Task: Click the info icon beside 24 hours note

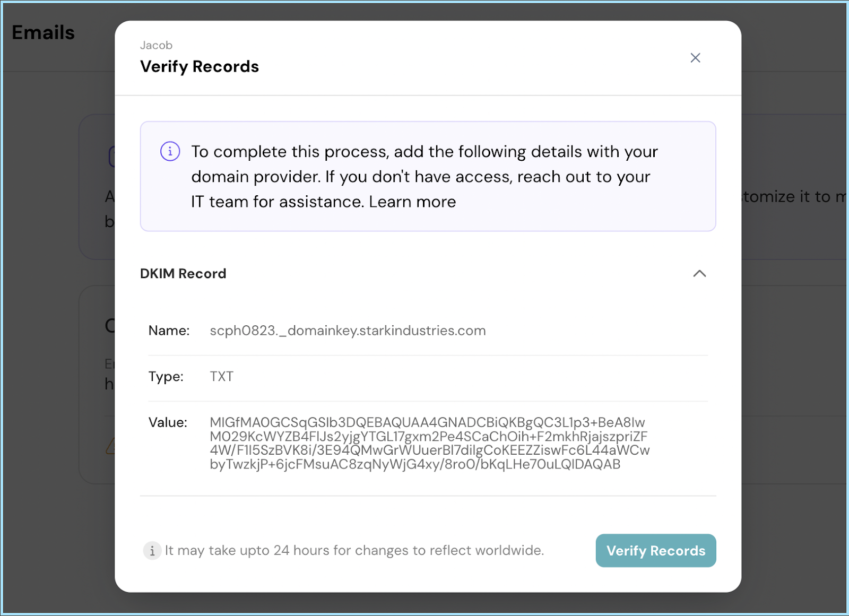Action: click(152, 551)
